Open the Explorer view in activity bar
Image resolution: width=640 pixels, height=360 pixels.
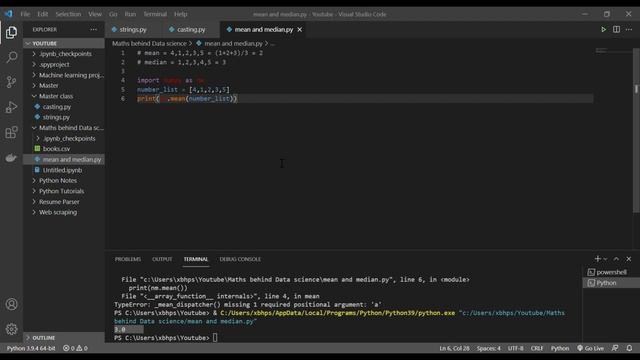pyautogui.click(x=11, y=32)
